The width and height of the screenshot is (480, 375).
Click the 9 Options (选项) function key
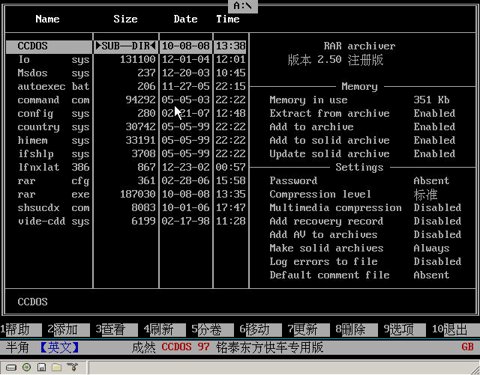point(405,330)
